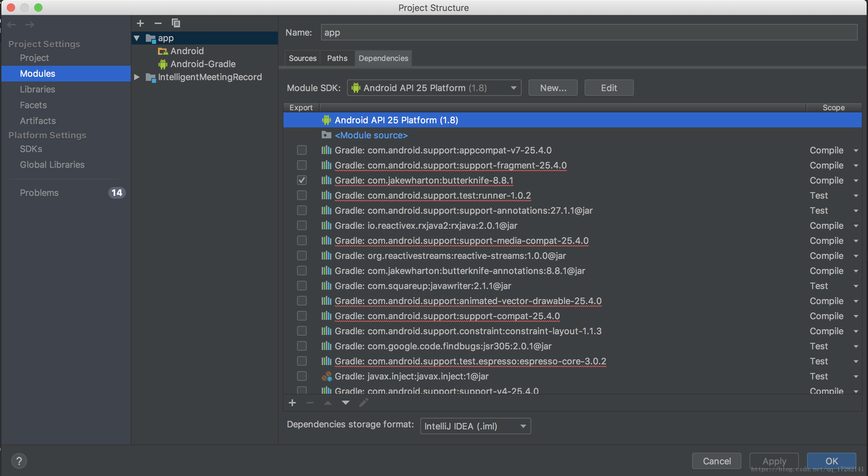Change scope of javax.inject:1@jar dependency

click(834, 376)
